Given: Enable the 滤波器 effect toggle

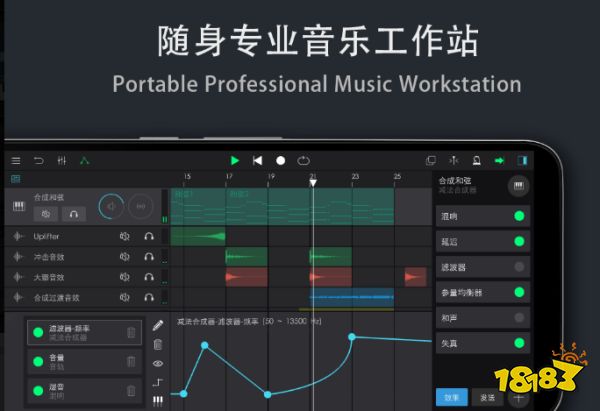Looking at the screenshot, I should [518, 267].
